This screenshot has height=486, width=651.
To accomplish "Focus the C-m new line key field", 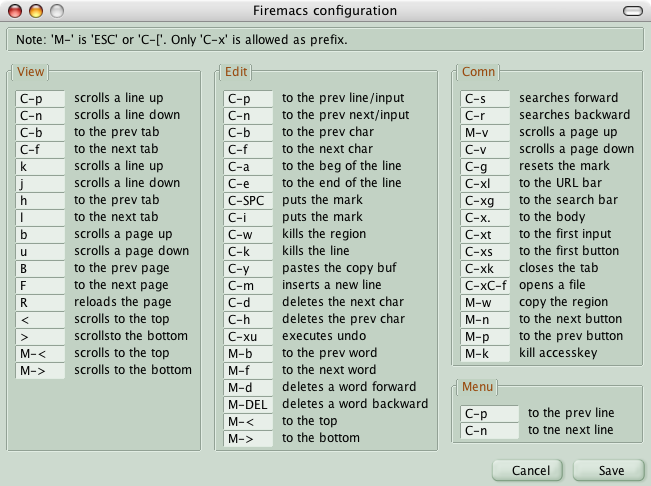I will coord(248,286).
